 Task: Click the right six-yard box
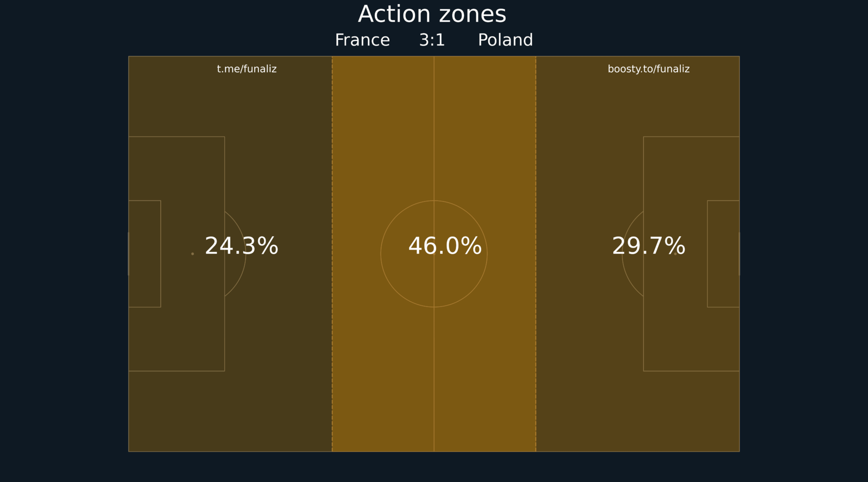[x=723, y=279]
